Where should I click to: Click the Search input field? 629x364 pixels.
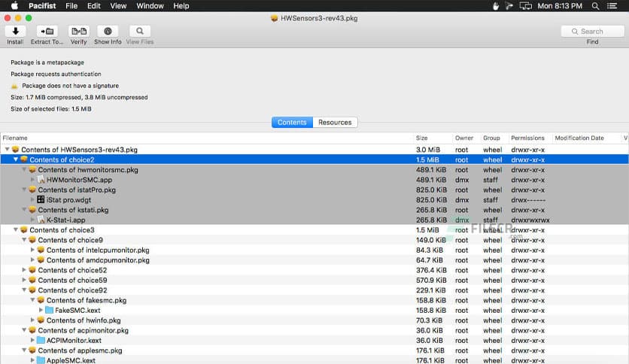click(x=592, y=32)
